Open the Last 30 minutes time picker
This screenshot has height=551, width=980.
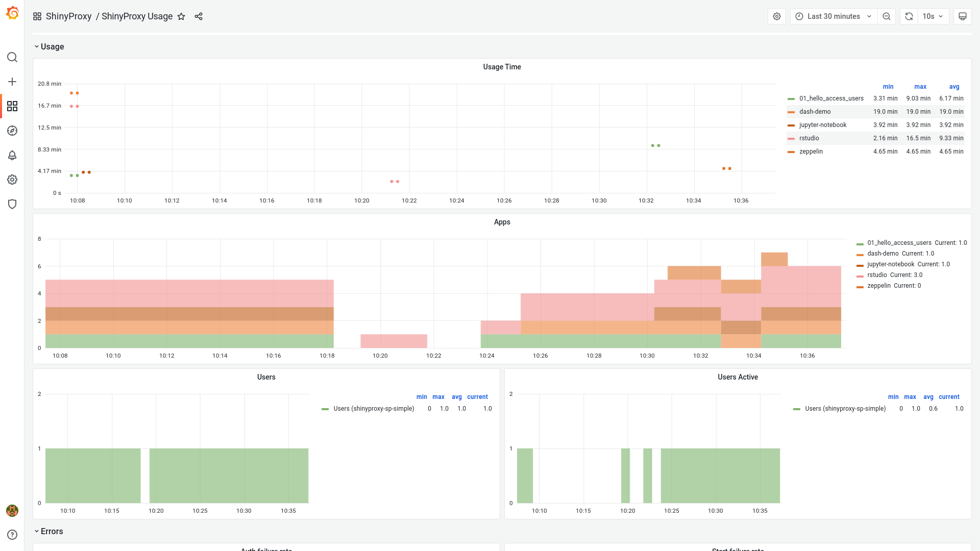pos(834,16)
